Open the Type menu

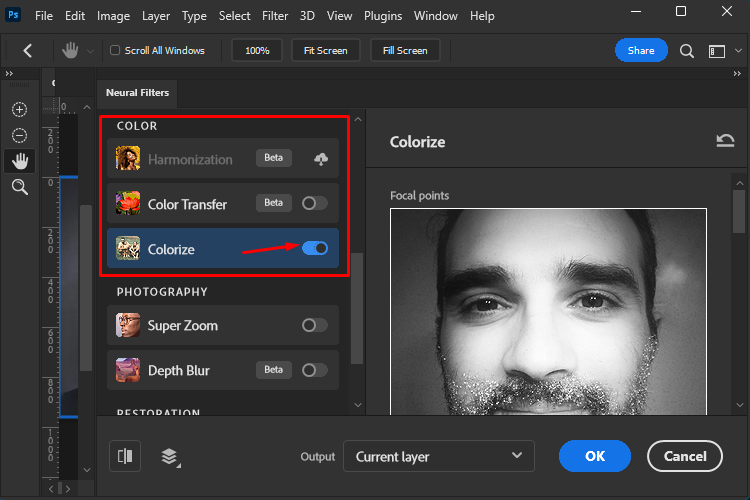(194, 16)
